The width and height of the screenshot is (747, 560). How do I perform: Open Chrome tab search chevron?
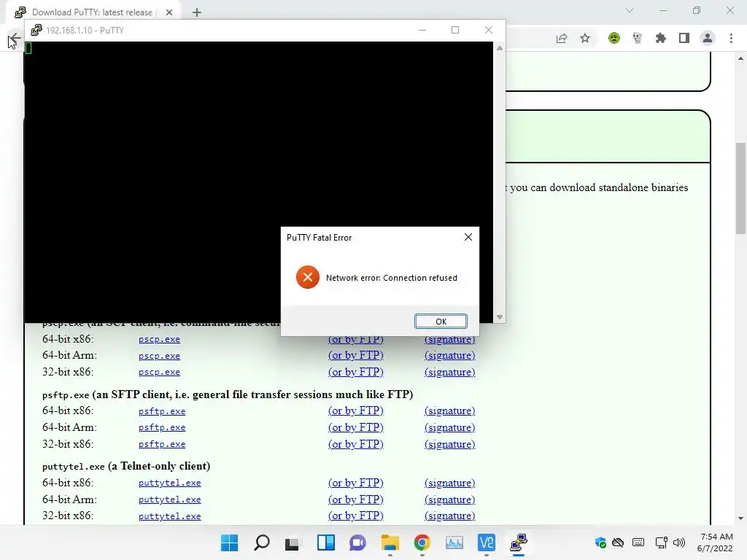click(x=630, y=10)
